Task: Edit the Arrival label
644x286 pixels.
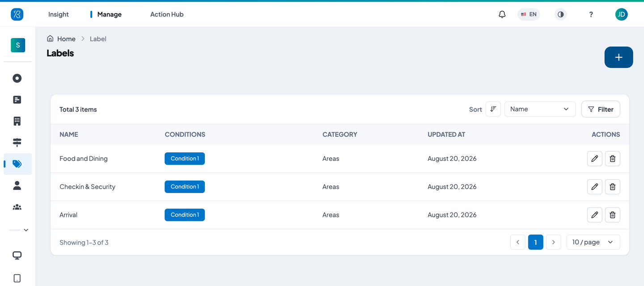Action: tap(594, 215)
